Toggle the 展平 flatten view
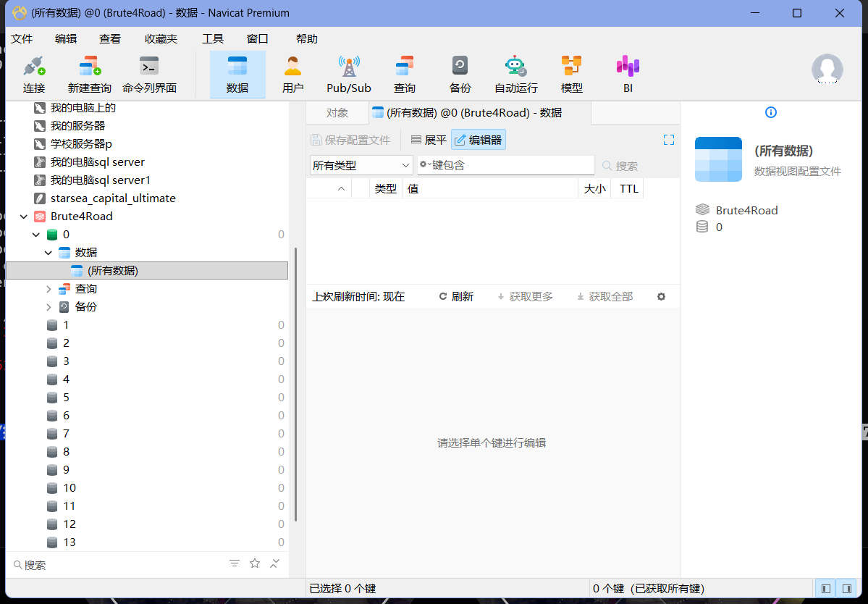The height and width of the screenshot is (604, 868). pyautogui.click(x=429, y=140)
